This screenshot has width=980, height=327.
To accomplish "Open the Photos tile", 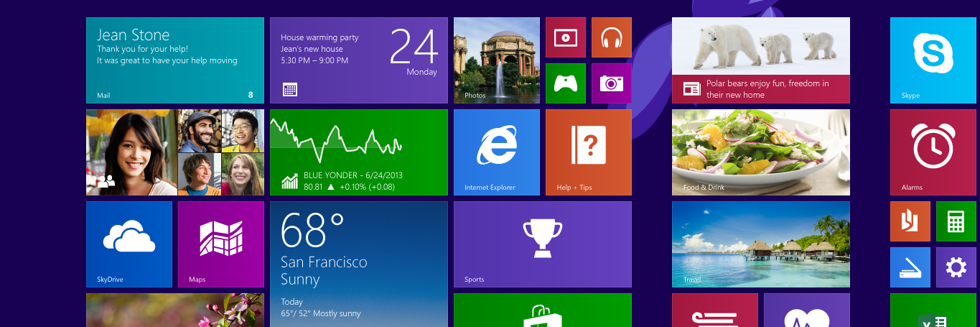I will pyautogui.click(x=497, y=60).
